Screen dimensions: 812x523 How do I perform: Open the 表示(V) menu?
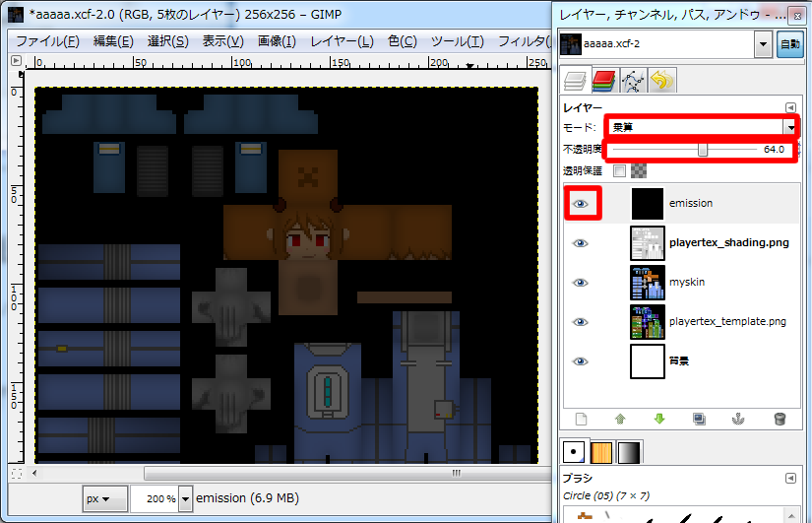pos(222,41)
